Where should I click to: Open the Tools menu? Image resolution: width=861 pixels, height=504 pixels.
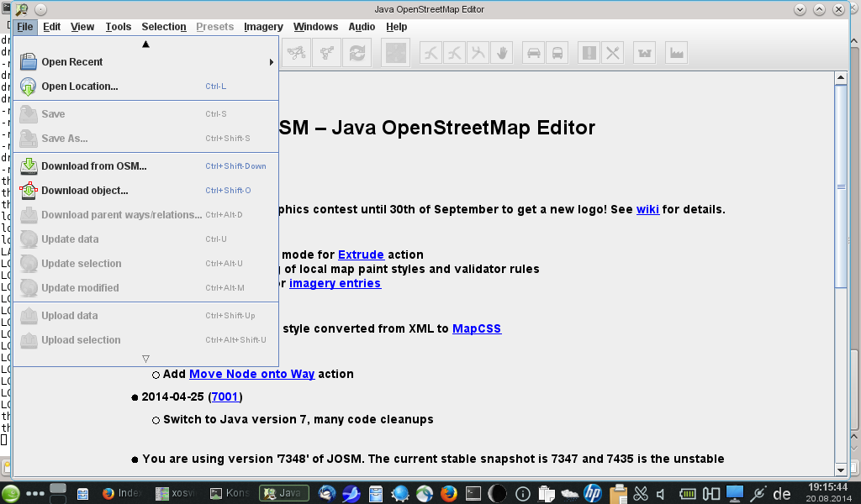click(118, 27)
